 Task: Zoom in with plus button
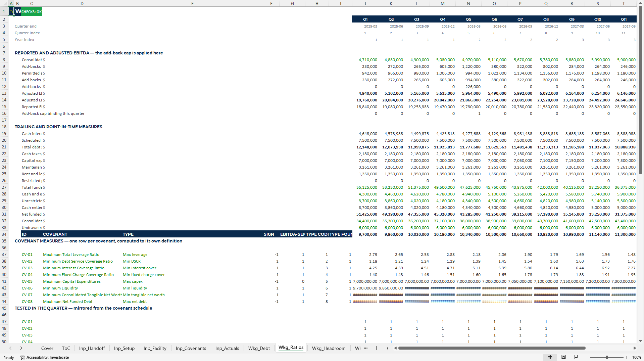coord(626,357)
